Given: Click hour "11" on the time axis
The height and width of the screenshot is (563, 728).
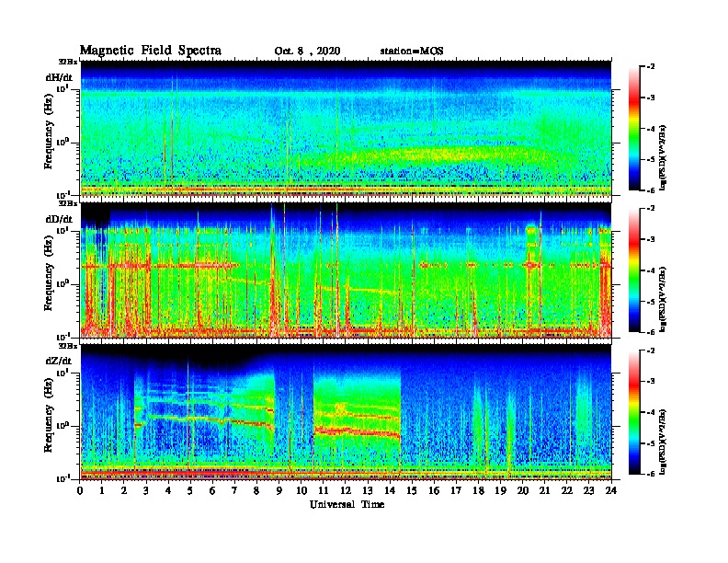Looking at the screenshot, I should pos(324,490).
